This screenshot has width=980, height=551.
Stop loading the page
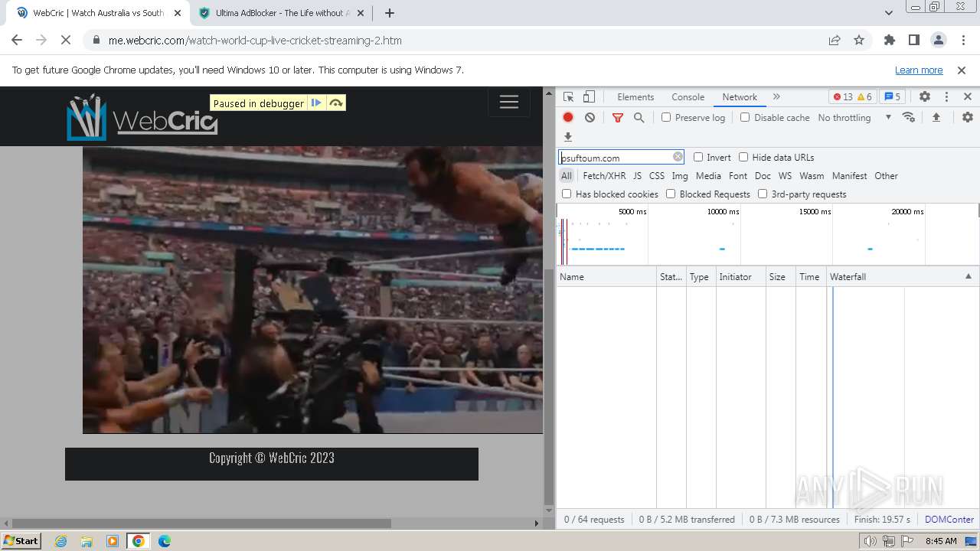point(66,41)
